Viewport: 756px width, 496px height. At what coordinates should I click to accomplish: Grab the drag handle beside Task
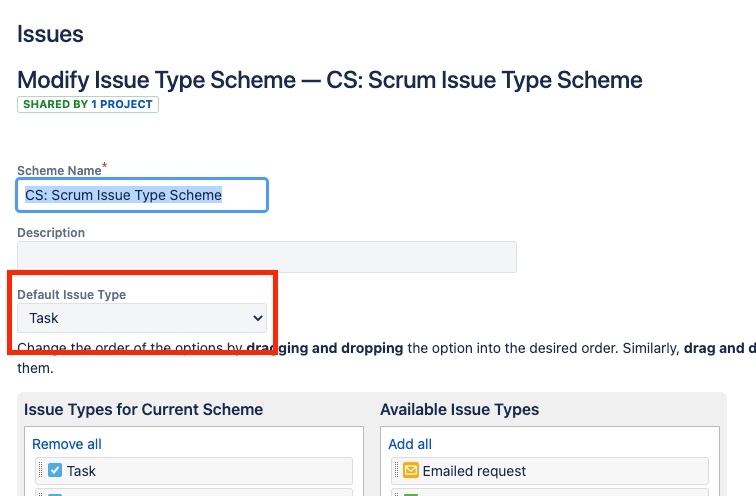(x=40, y=470)
